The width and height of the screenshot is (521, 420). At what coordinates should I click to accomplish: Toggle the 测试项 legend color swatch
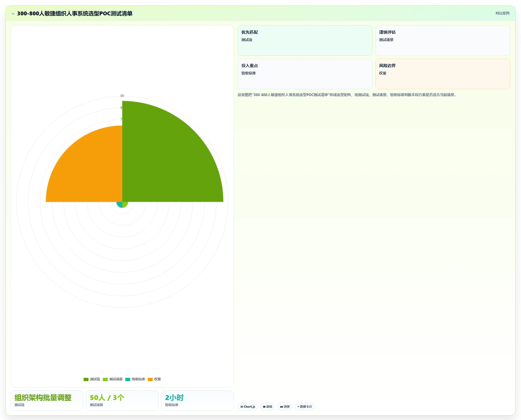pyautogui.click(x=86, y=379)
